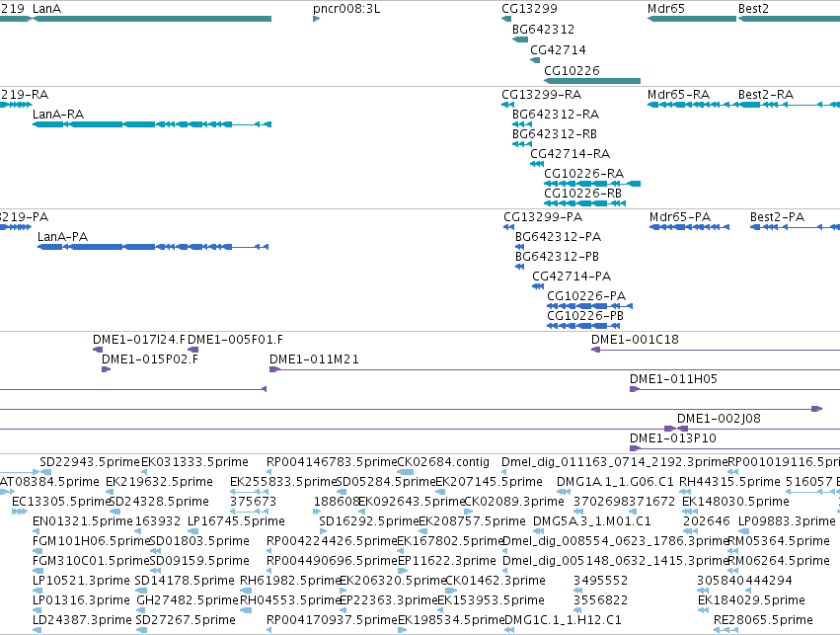Image resolution: width=840 pixels, height=635 pixels.
Task: Click the DMG5A.3_1.M01.C1 label
Action: pyautogui.click(x=592, y=522)
